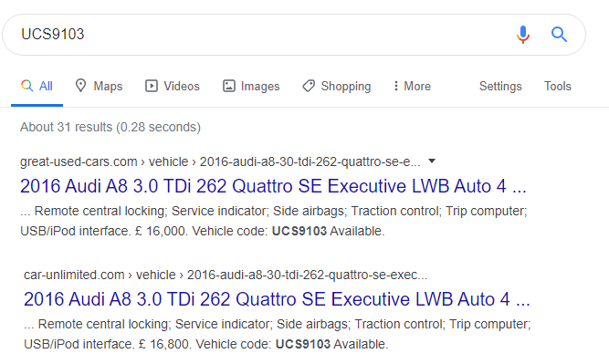Open the Tools options

557,86
